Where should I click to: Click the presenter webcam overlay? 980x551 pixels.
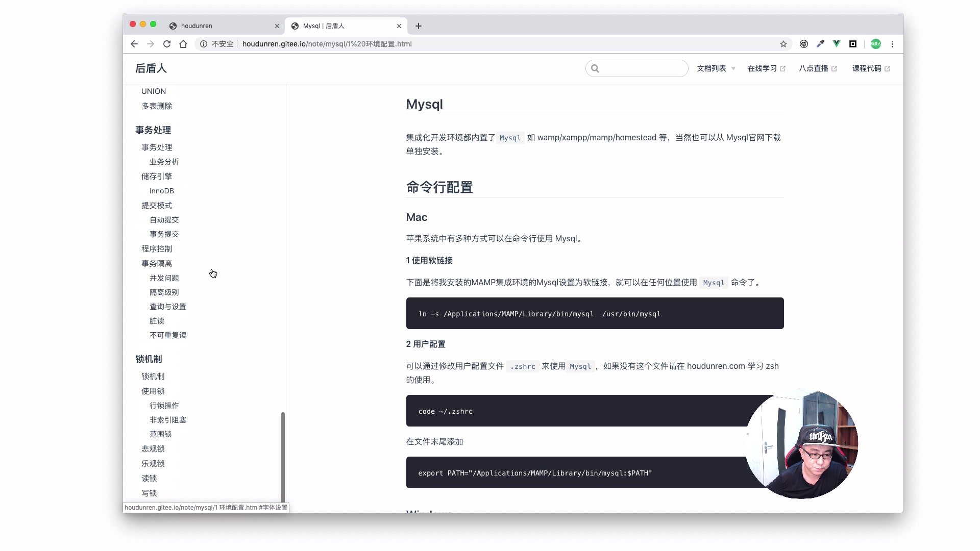[x=801, y=444]
